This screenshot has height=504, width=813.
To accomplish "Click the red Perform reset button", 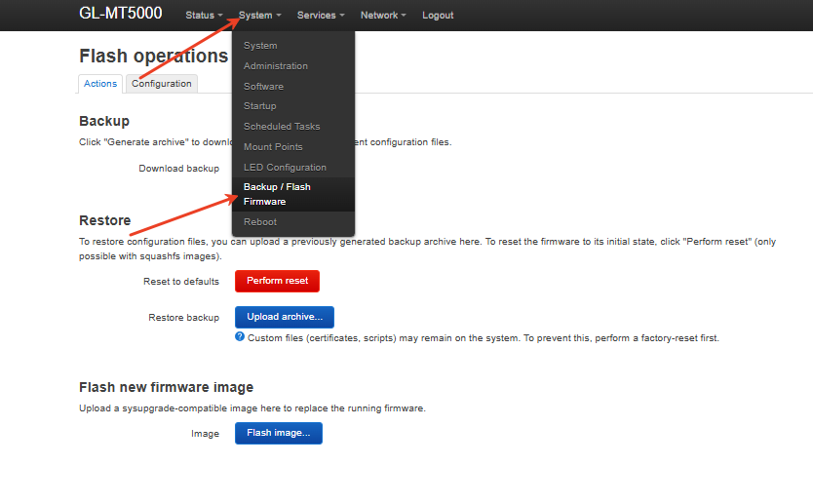I will 277,281.
